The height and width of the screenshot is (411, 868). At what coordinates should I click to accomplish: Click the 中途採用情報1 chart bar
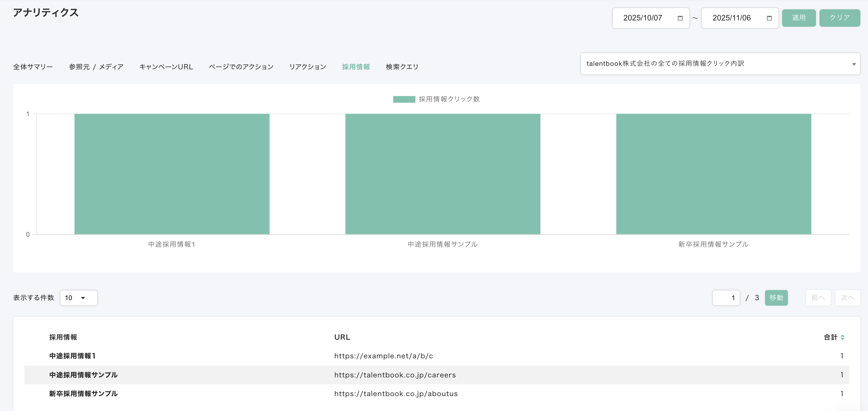172,174
